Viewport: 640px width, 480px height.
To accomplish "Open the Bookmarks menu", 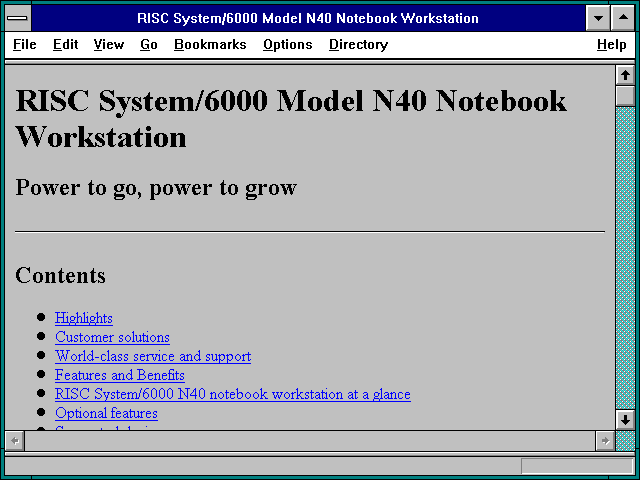I will [210, 44].
